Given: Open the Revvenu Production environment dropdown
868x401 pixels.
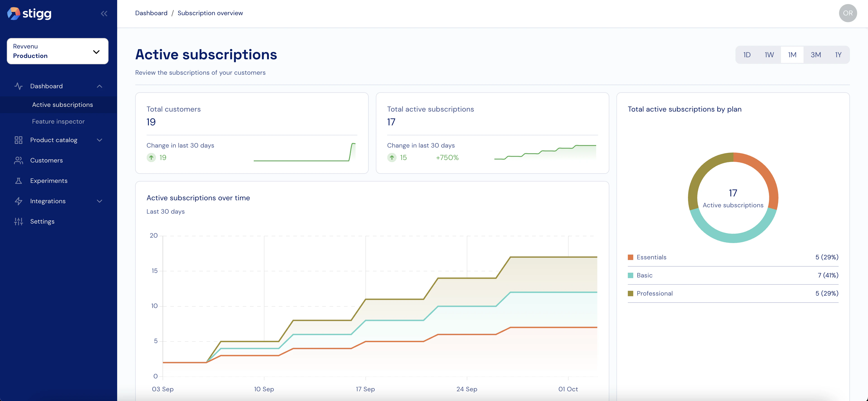Looking at the screenshot, I should (x=58, y=51).
